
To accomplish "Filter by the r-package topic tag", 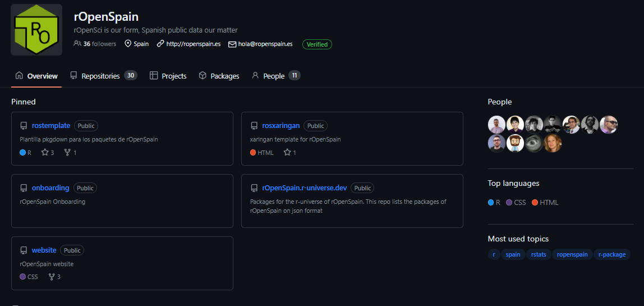I will point(611,254).
